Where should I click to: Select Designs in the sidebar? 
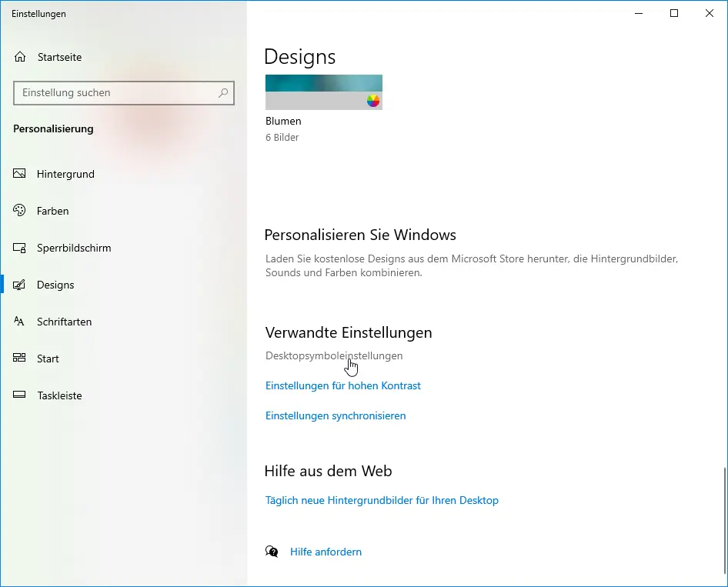[x=123, y=285]
